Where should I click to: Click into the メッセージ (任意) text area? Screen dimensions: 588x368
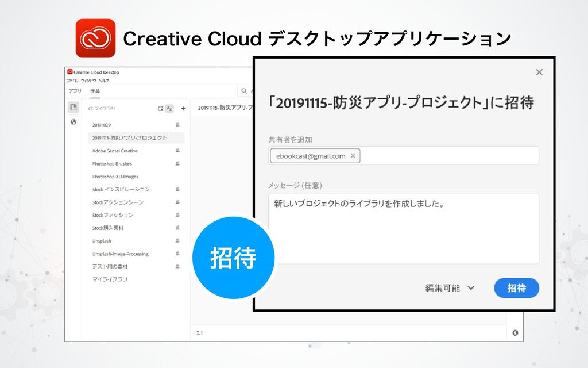click(x=404, y=229)
